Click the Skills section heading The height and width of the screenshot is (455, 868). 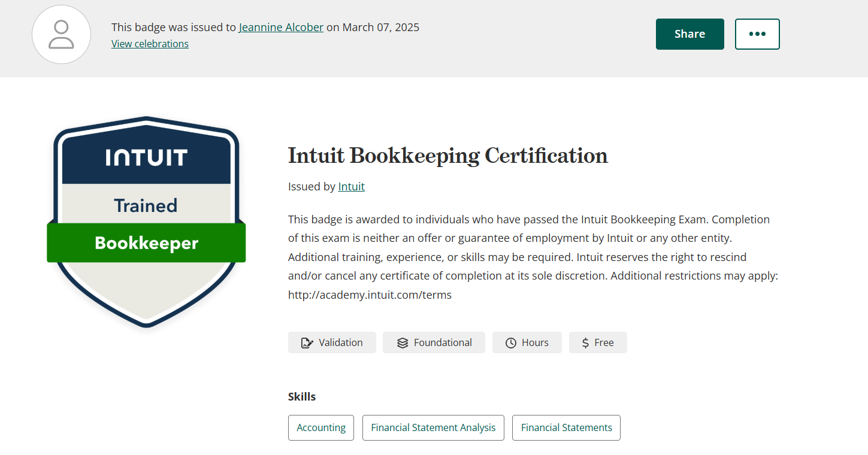click(x=302, y=397)
